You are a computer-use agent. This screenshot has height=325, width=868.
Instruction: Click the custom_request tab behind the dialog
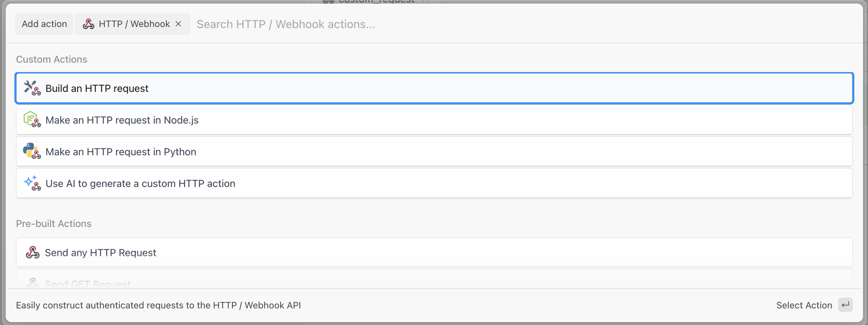(x=376, y=1)
